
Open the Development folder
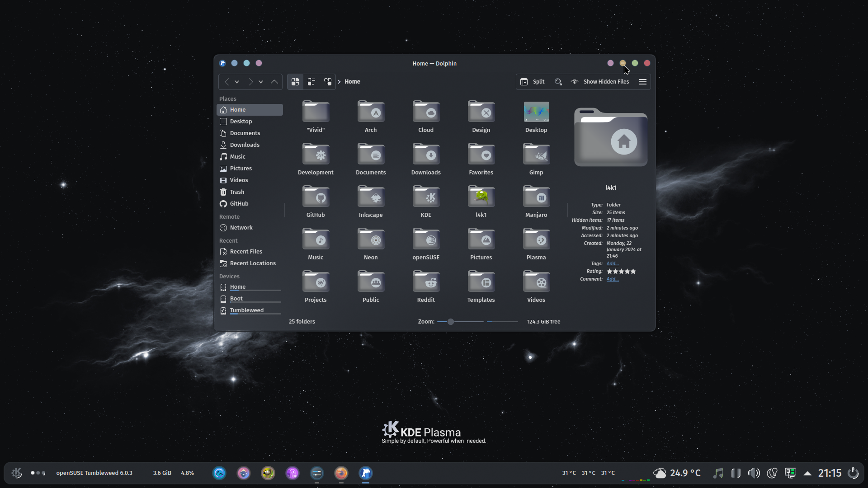(x=316, y=159)
